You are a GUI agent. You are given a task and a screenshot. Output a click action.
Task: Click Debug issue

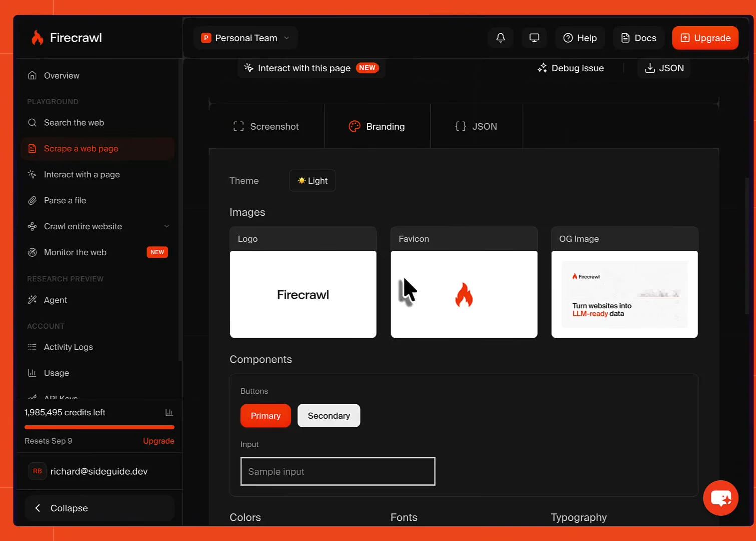[571, 68]
